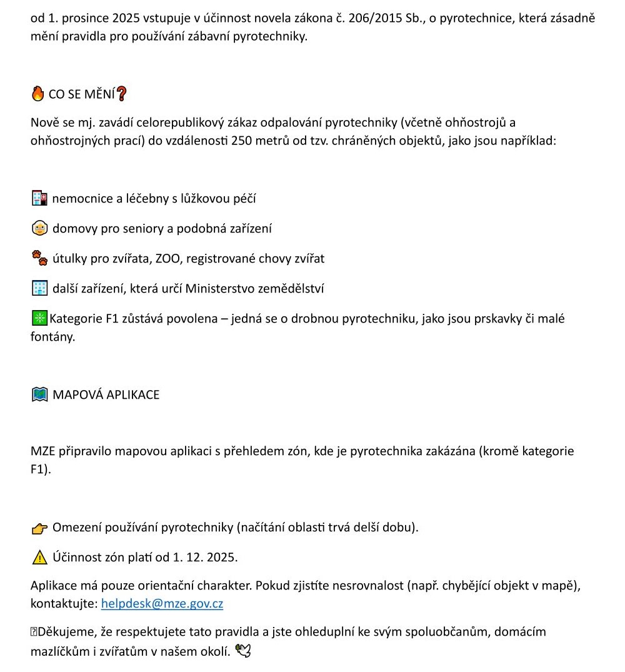The height and width of the screenshot is (672, 625).
Task: Click the office building emoji beside další zařízení
Action: tap(39, 288)
